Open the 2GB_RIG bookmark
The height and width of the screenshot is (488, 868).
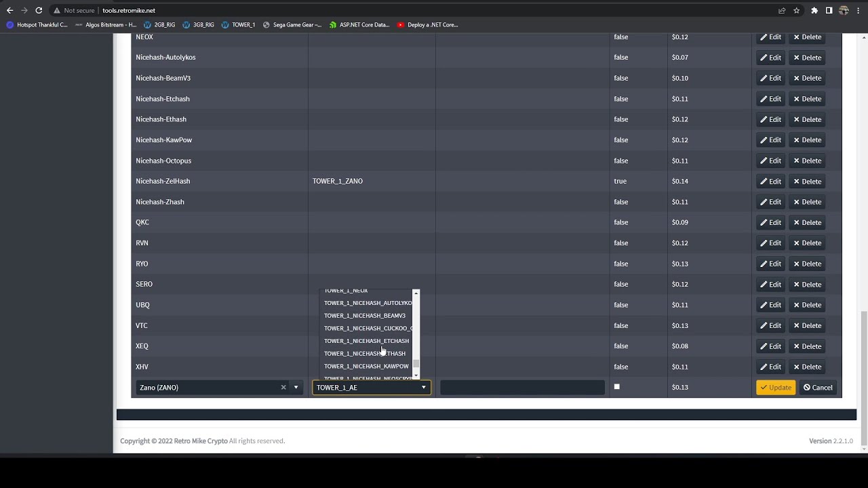[159, 24]
